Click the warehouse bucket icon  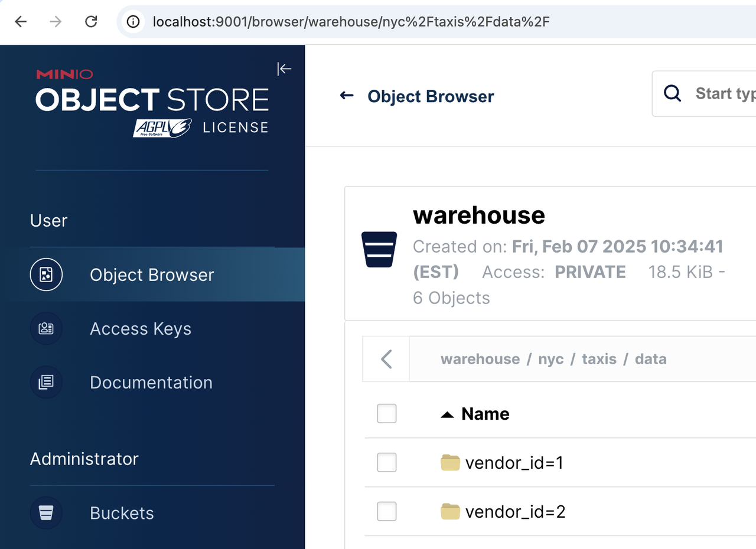[379, 250]
